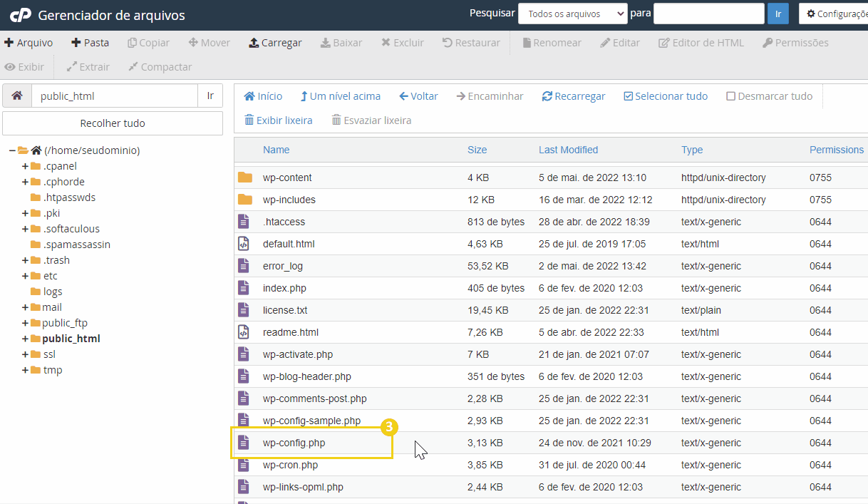Click the wp-includes folder icon
Screen dimensions: 868x504
tap(245, 200)
